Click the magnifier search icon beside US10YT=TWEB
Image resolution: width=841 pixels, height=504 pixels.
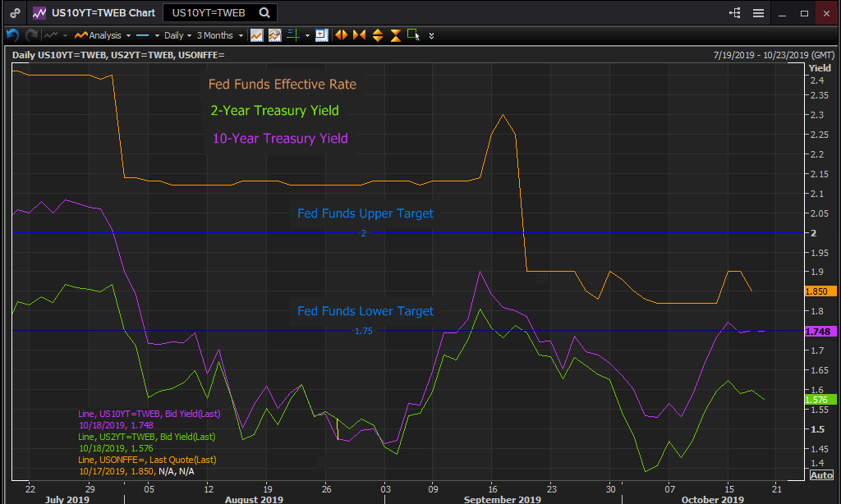click(264, 13)
